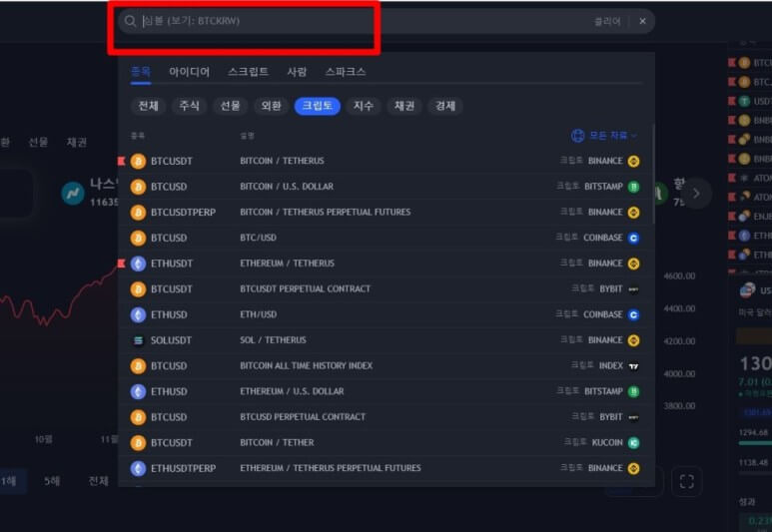Viewport: 772px width, 532px height.
Task: Select the 지수 filter chip
Action: pyautogui.click(x=364, y=106)
